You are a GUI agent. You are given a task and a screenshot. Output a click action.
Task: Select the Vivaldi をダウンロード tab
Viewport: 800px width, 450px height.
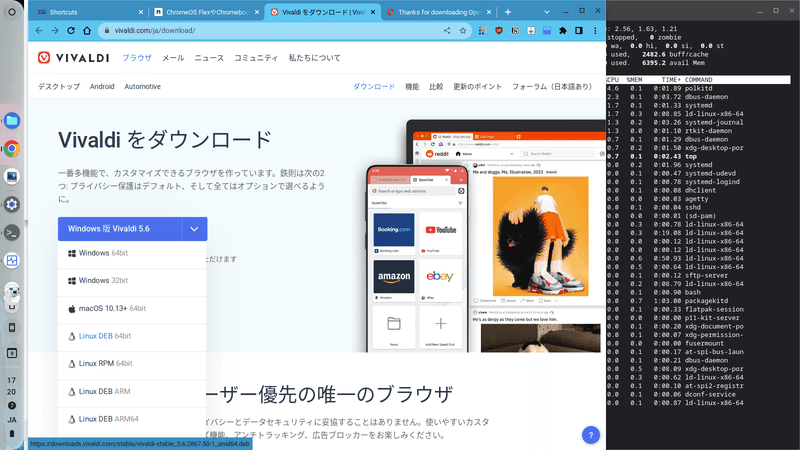coord(322,12)
